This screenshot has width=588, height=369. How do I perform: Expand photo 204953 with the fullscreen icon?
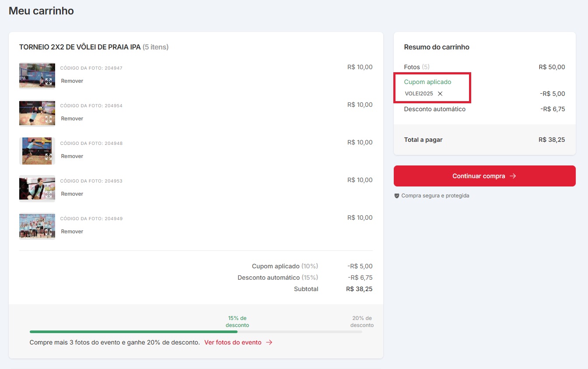tap(49, 194)
